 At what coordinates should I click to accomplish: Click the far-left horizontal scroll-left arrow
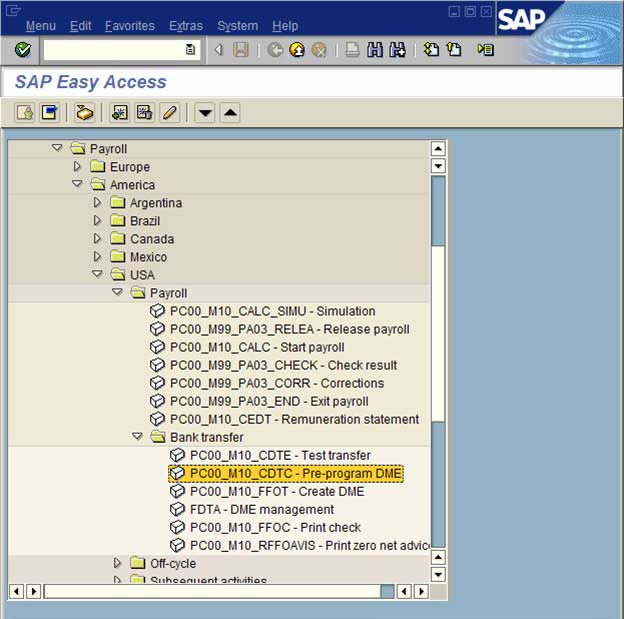click(16, 592)
